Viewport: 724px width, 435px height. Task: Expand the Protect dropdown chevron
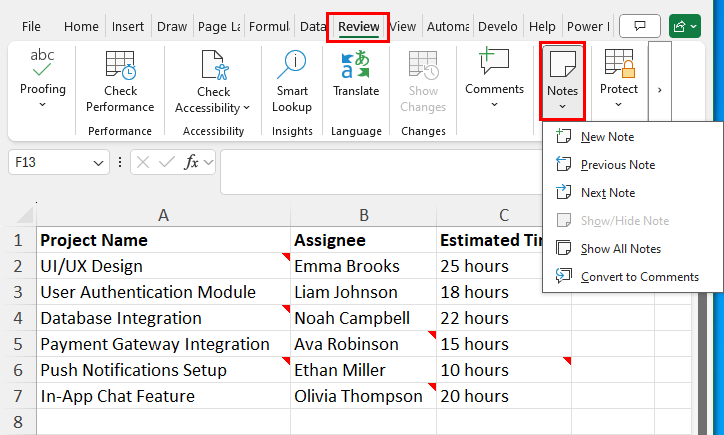click(619, 105)
